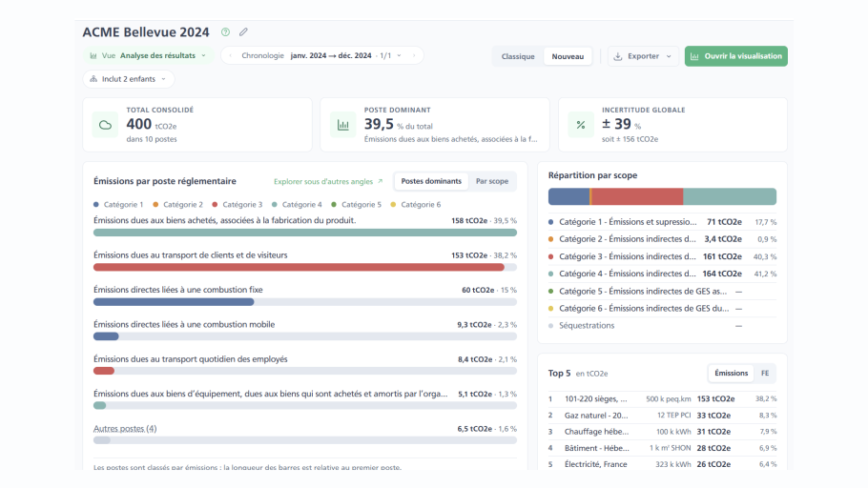
Task: Select Catégorie 6 scope row
Action: pyautogui.click(x=662, y=308)
